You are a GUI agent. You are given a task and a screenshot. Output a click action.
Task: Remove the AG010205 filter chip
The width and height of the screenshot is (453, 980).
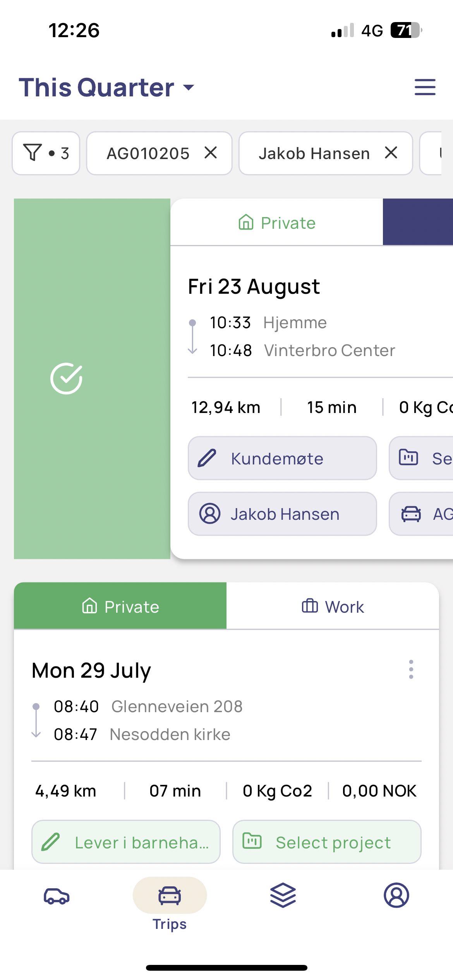pos(211,153)
